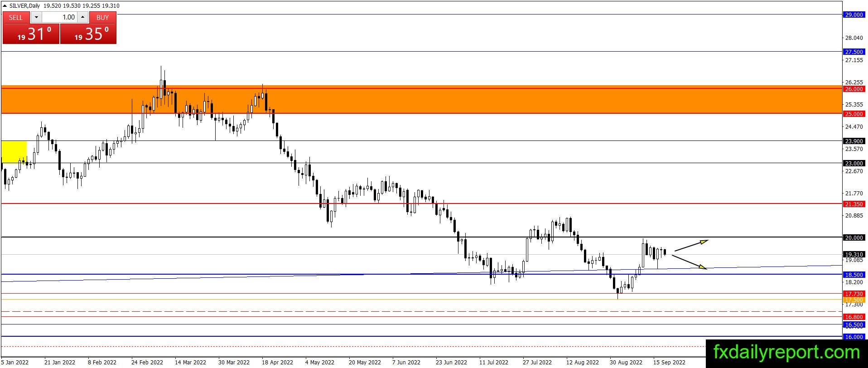The width and height of the screenshot is (868, 368).
Task: Click the 15 Sep 2022 date label
Action: coord(669,362)
